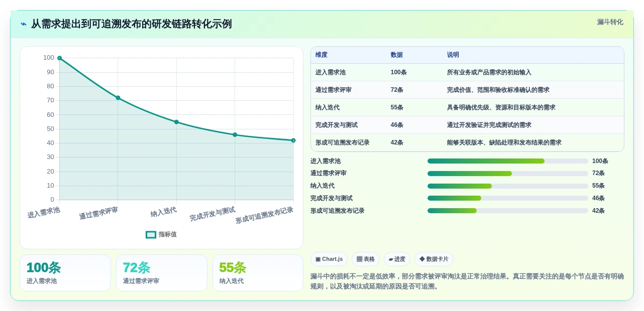Click the footnote paragraph about 漏斗中的损耗
644x311 pixels.
467,281
